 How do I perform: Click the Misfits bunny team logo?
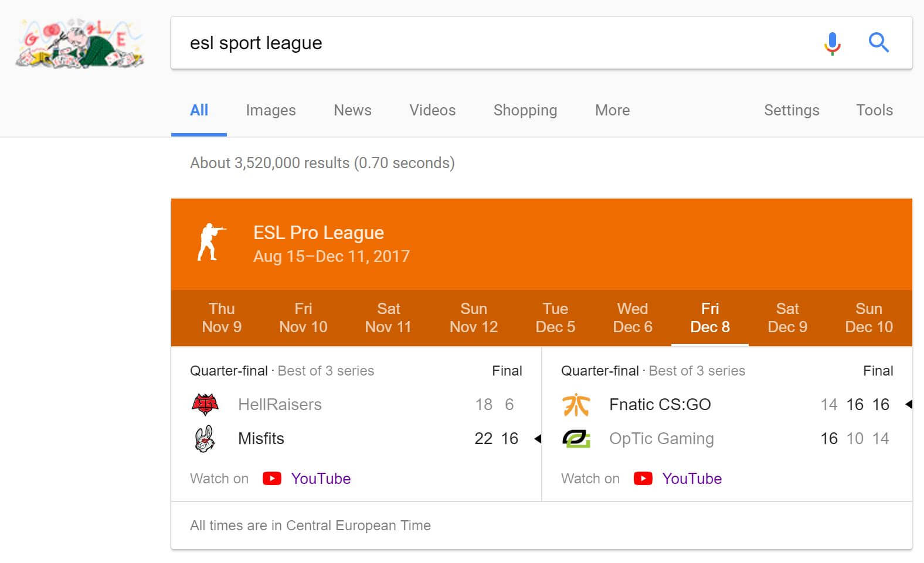(205, 439)
